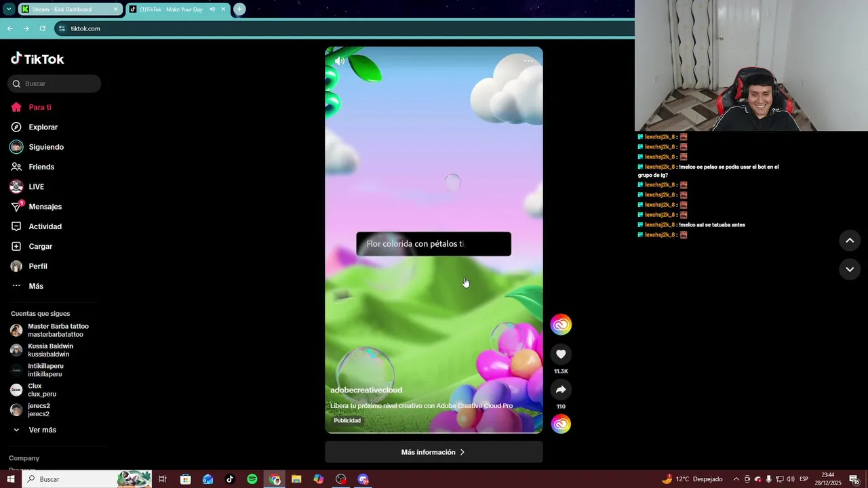Focus the Buscar search field in TikTok
Image resolution: width=868 pixels, height=488 pixels.
click(x=54, y=83)
